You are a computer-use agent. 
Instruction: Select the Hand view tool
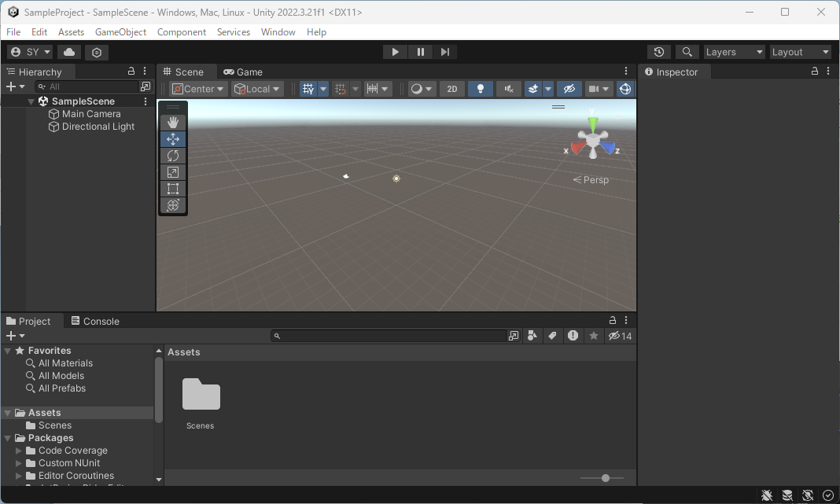click(x=172, y=123)
